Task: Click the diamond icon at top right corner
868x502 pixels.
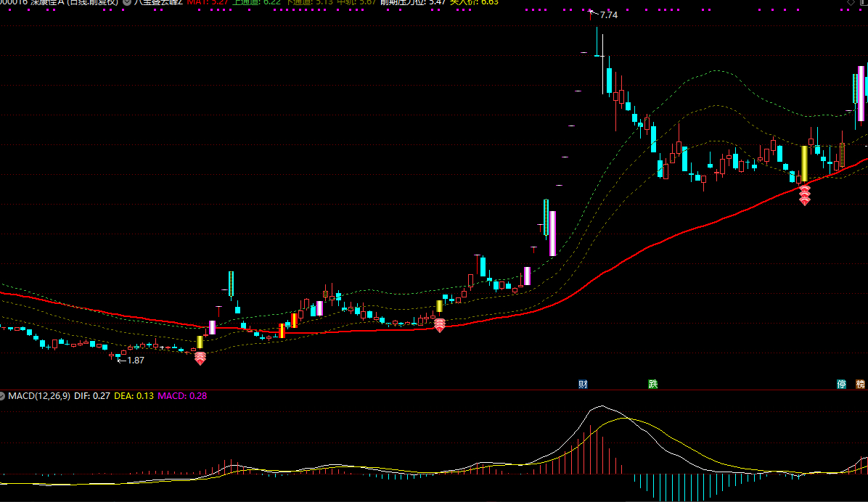Action: [851, 3]
